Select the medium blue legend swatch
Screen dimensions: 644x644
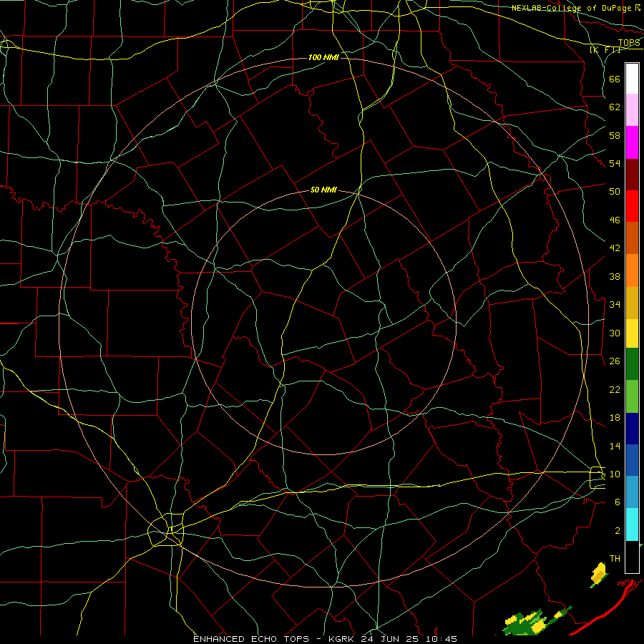pos(632,460)
